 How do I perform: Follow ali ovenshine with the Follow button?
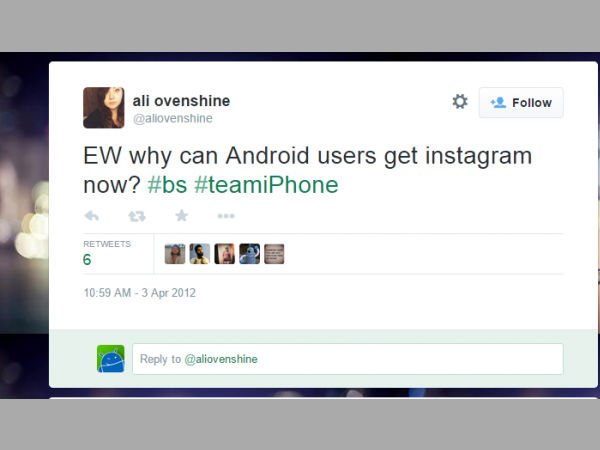tap(521, 103)
